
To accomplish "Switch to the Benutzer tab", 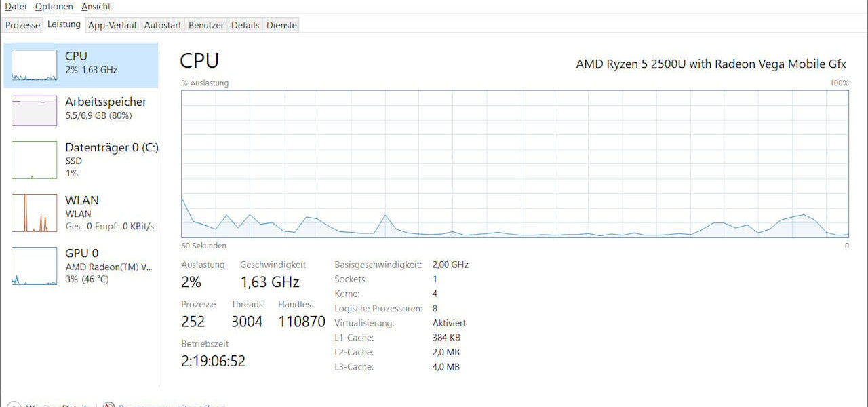I will click(x=206, y=25).
